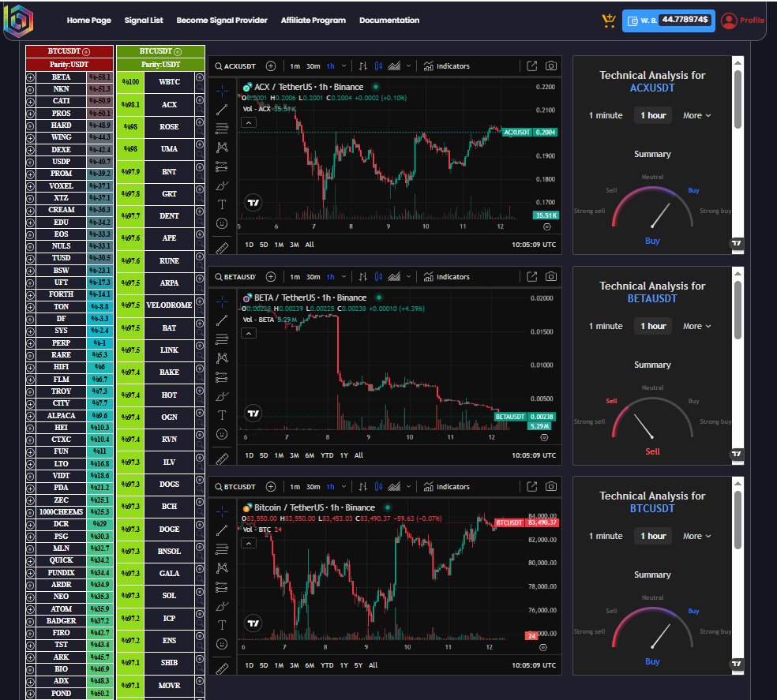Select the Fibonacci tool on BTC chart
Viewport: 777px width, 700px height.
pos(222,549)
